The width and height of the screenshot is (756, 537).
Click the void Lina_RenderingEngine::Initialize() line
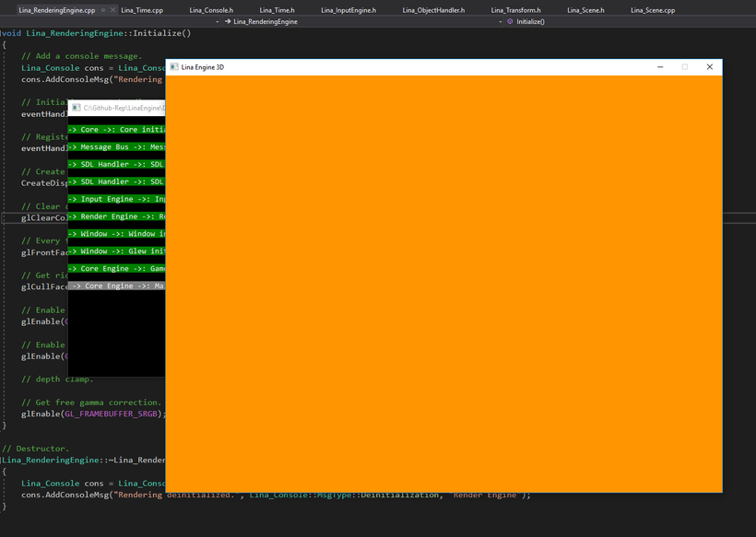click(96, 33)
